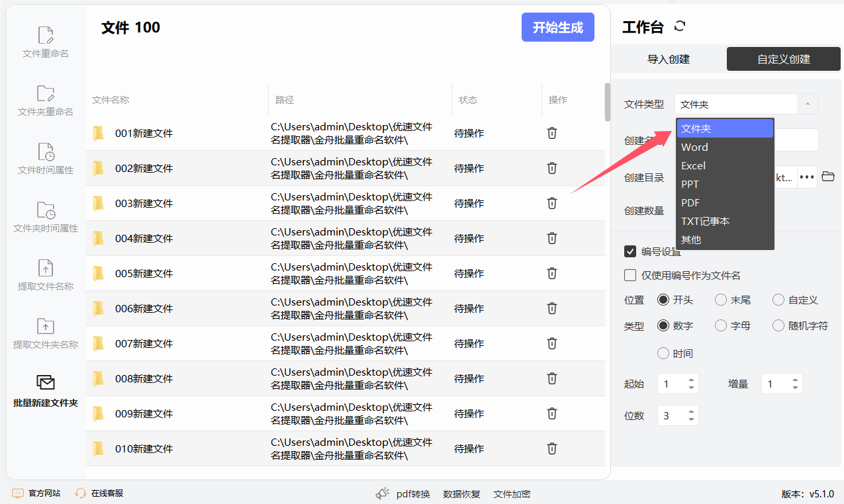Viewport: 844px width, 504px height.
Task: Choose PDF from the type list
Action: click(x=725, y=202)
